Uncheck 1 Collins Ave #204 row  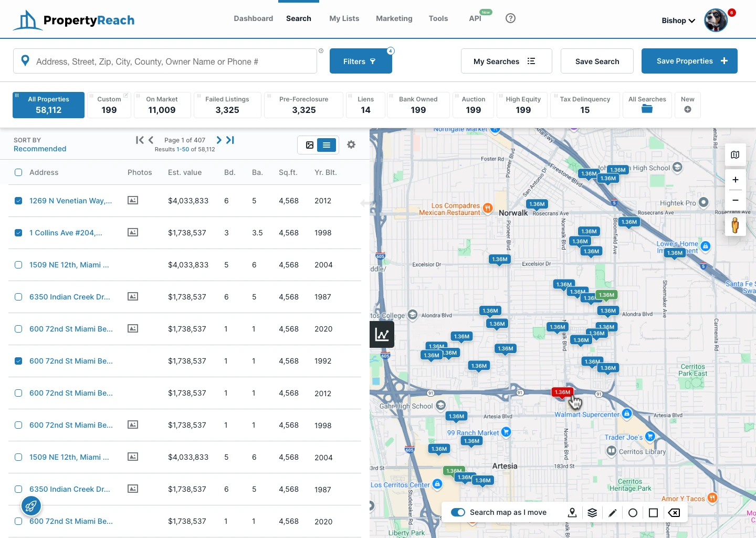[18, 233]
